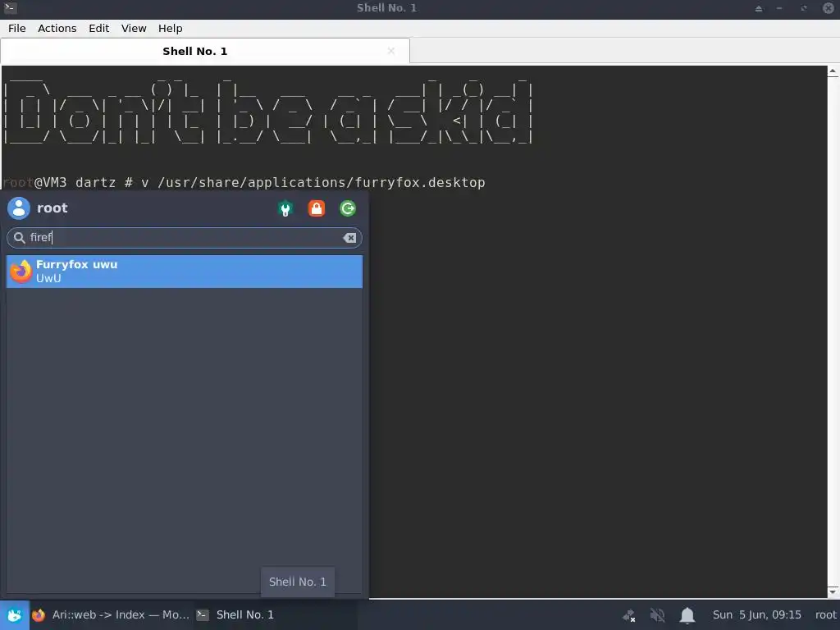The width and height of the screenshot is (840, 630).
Task: Click the terminal icon in title bar
Action: click(x=10, y=8)
